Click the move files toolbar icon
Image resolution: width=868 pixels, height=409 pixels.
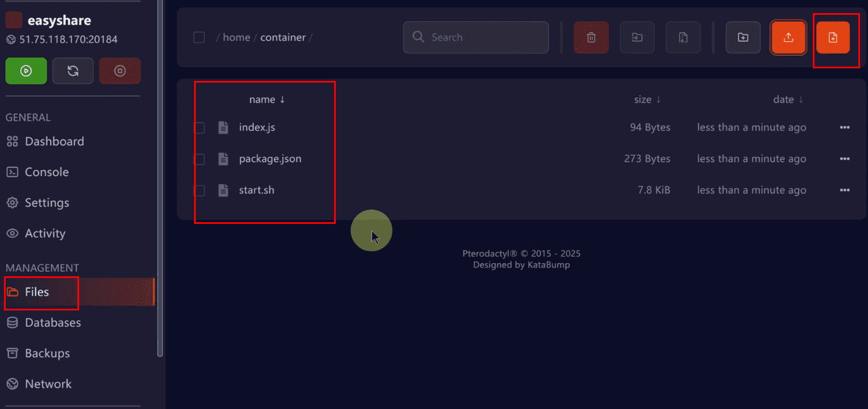[637, 38]
